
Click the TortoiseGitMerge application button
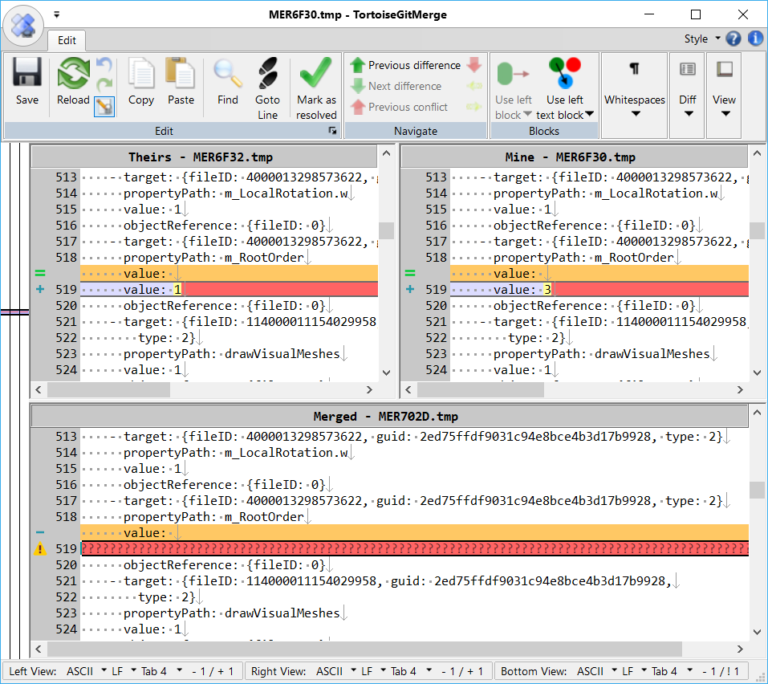pos(22,24)
